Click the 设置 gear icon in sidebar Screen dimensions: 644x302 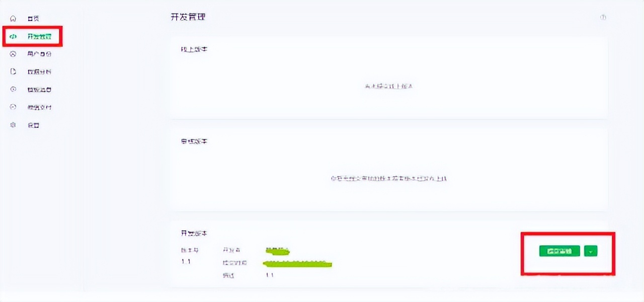13,125
